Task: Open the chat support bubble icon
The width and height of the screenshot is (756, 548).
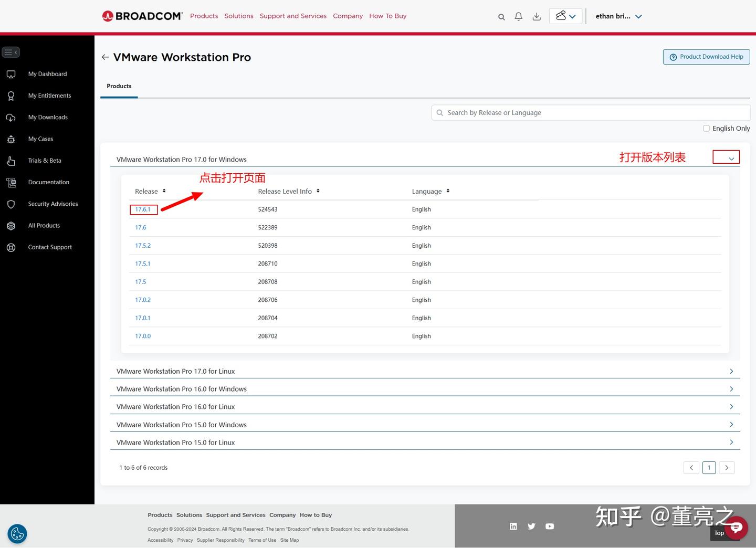Action: [736, 528]
